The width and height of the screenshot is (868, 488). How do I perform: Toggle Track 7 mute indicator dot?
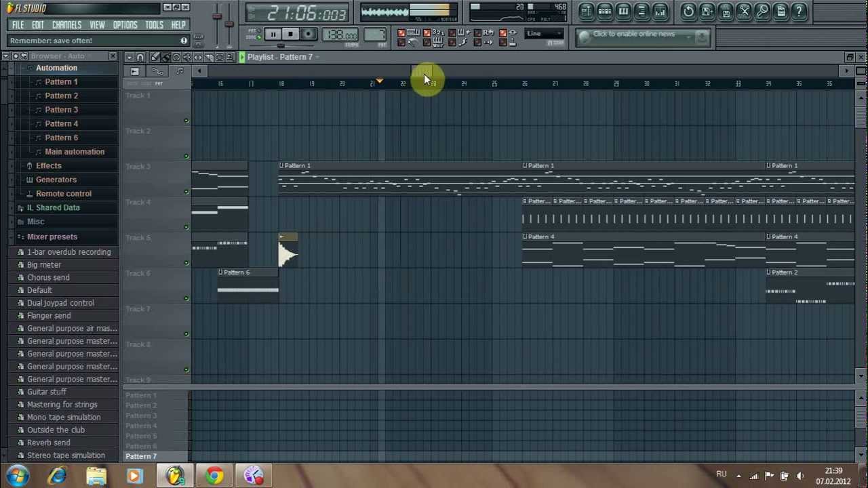coord(186,334)
